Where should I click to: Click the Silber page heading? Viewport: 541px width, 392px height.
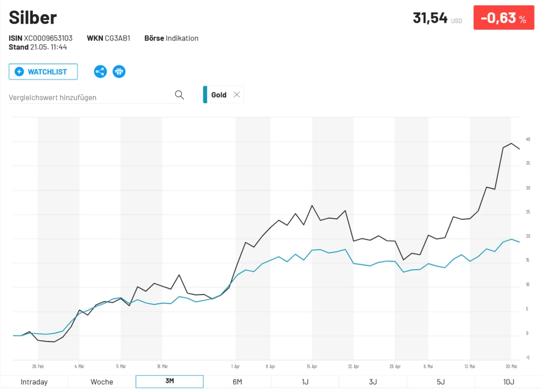click(33, 17)
